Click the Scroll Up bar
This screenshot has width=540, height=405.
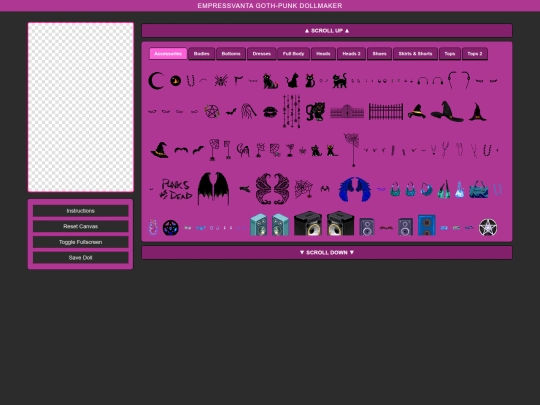coord(327,31)
